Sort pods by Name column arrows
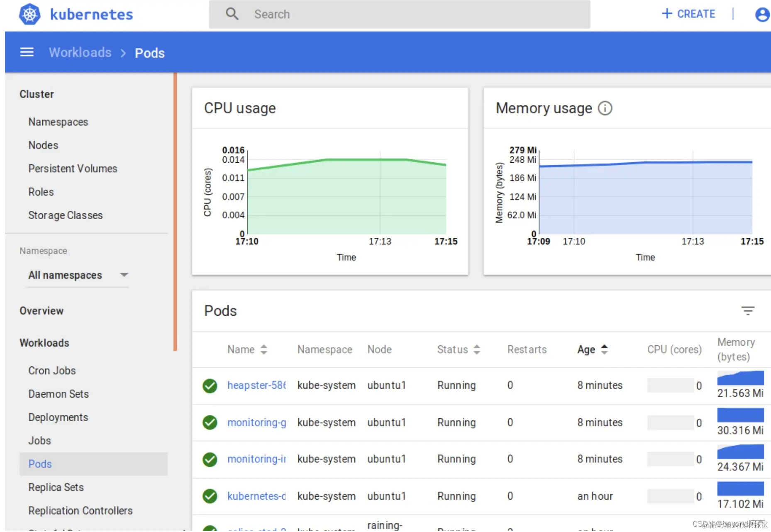Image resolution: width=771 pixels, height=532 pixels. pyautogui.click(x=264, y=349)
